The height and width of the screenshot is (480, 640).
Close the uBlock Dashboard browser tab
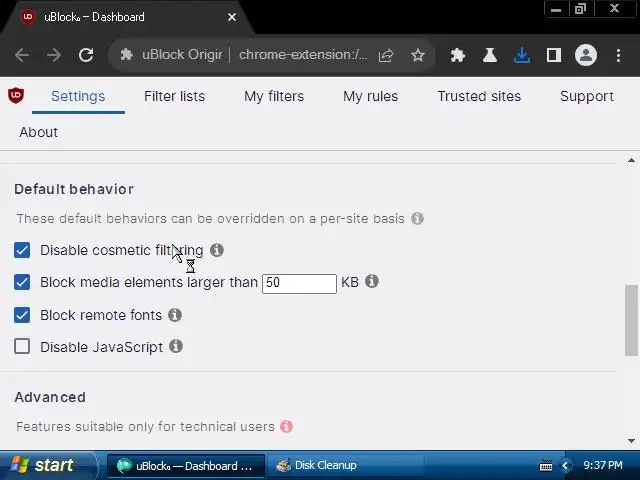pos(232,17)
